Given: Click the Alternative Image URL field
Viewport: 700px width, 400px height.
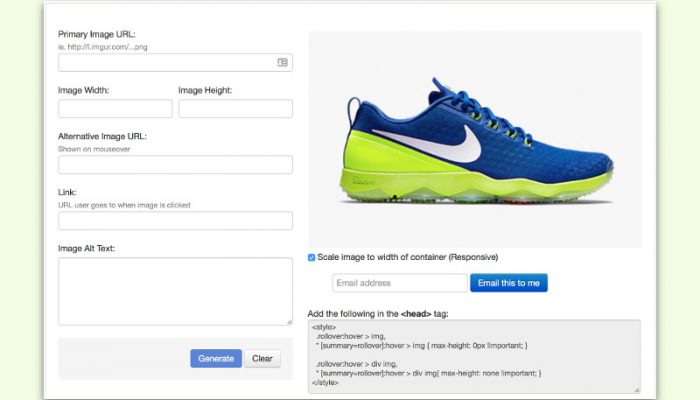Looking at the screenshot, I should pyautogui.click(x=175, y=165).
